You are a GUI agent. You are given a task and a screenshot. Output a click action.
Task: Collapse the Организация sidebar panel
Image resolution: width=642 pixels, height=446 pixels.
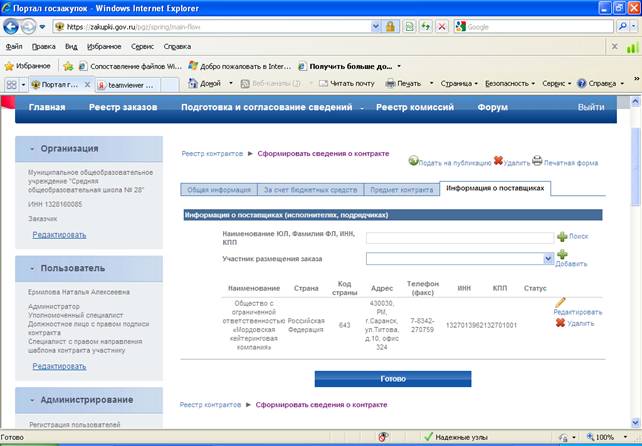32,149
